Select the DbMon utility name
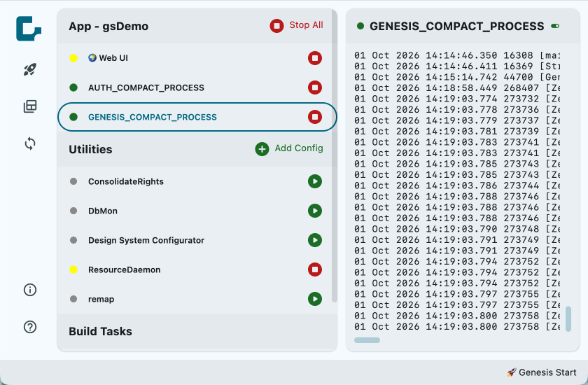Viewport: 588px width, 385px height. point(103,211)
